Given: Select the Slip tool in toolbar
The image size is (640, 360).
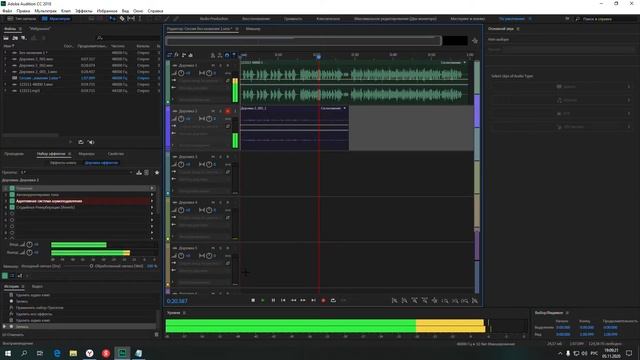Looking at the screenshot, I should coord(131,19).
